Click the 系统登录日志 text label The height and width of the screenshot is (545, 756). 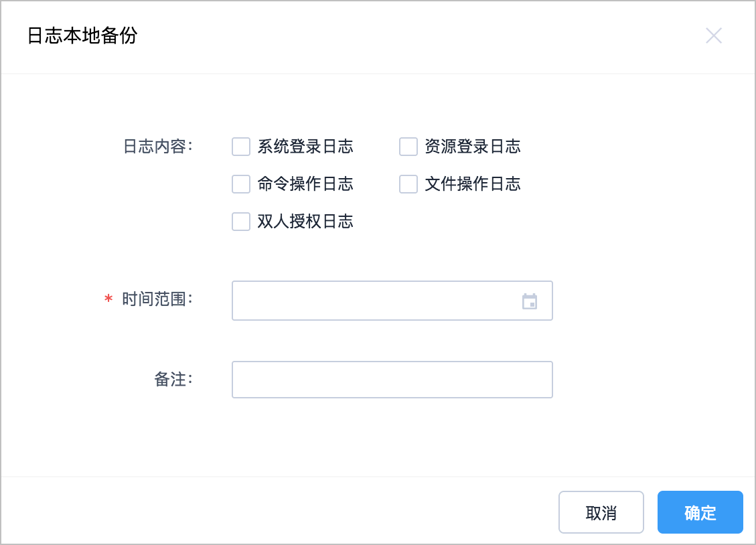click(305, 147)
